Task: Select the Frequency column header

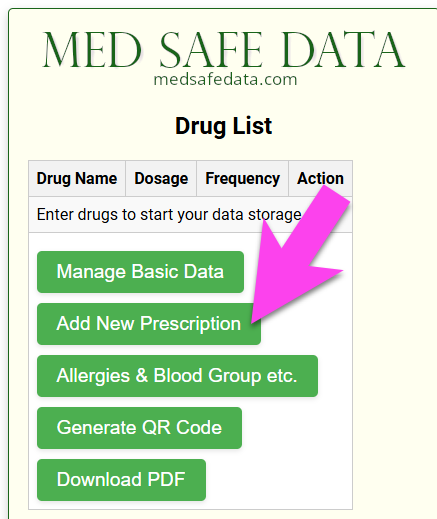Action: point(242,178)
